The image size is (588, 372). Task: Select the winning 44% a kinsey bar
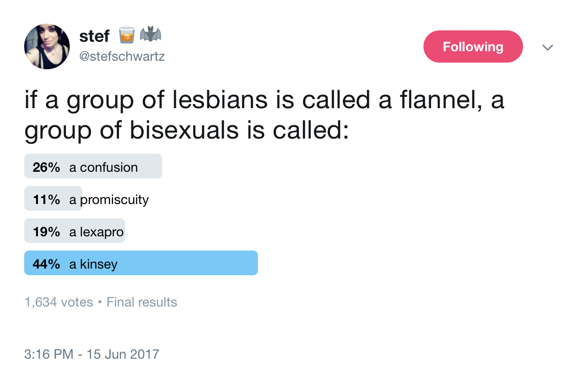click(x=141, y=263)
